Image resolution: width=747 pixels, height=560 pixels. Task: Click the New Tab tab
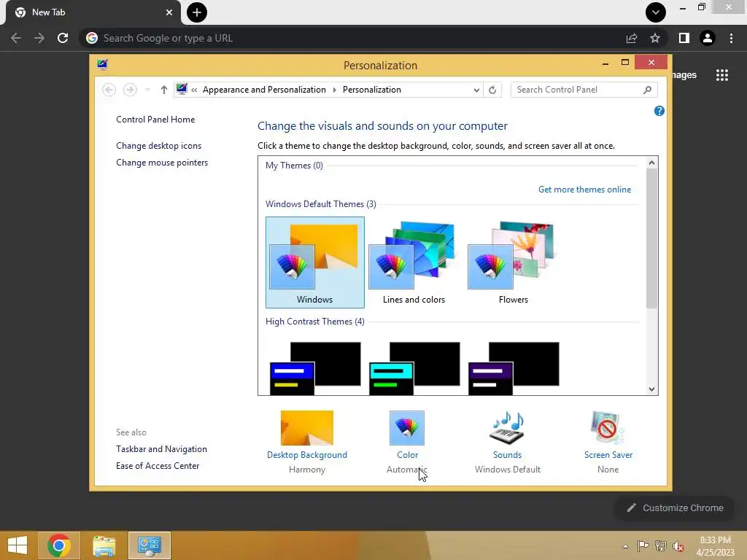pos(93,12)
